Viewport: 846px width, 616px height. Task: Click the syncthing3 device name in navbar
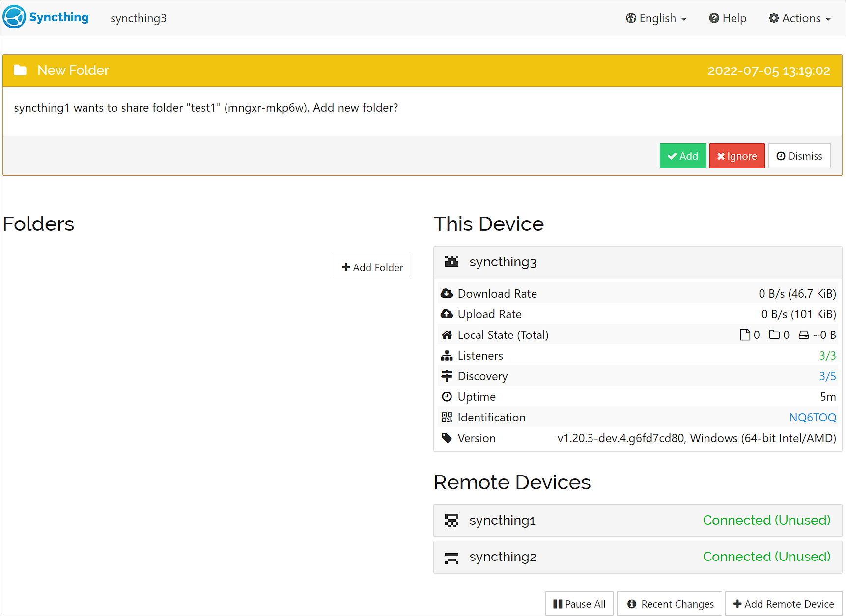coord(139,18)
